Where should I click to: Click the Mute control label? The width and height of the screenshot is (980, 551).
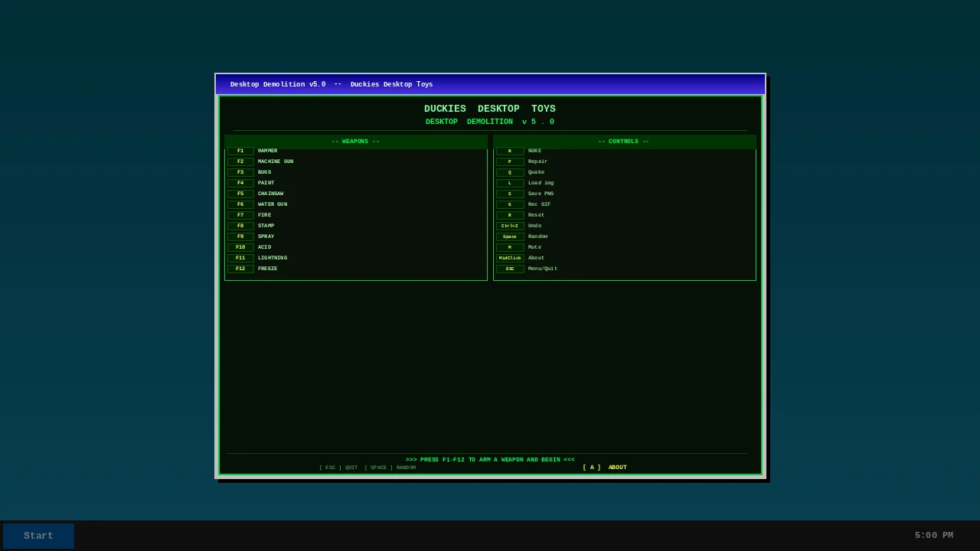click(534, 247)
